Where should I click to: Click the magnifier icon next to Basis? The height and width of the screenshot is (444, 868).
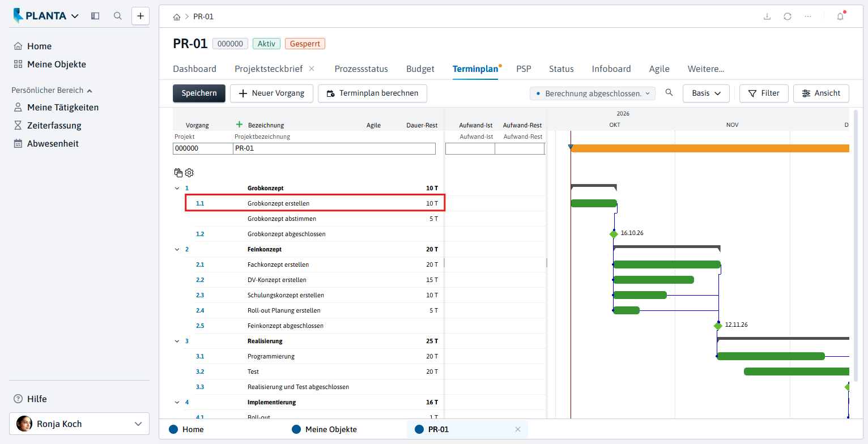(669, 93)
